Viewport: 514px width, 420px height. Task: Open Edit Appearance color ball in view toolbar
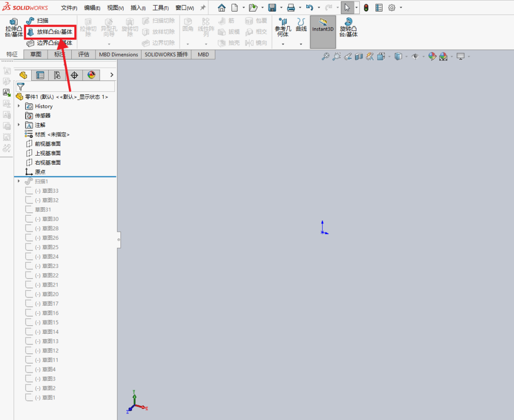(x=432, y=56)
